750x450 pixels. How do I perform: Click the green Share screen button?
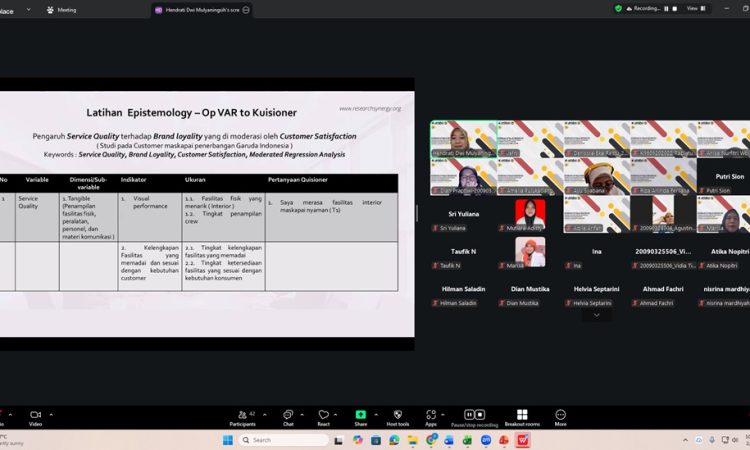[361, 417]
